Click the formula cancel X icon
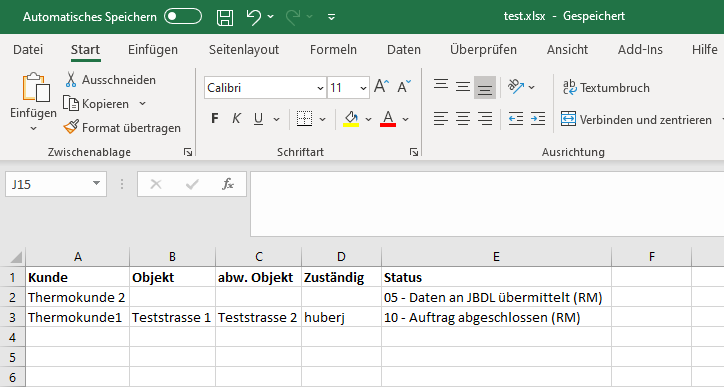The width and height of the screenshot is (724, 387). pyautogui.click(x=156, y=184)
